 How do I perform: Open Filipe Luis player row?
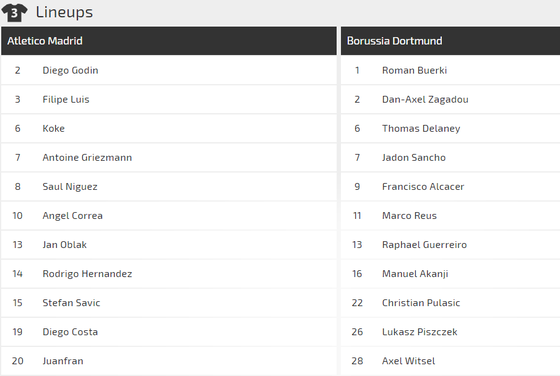[x=169, y=99]
